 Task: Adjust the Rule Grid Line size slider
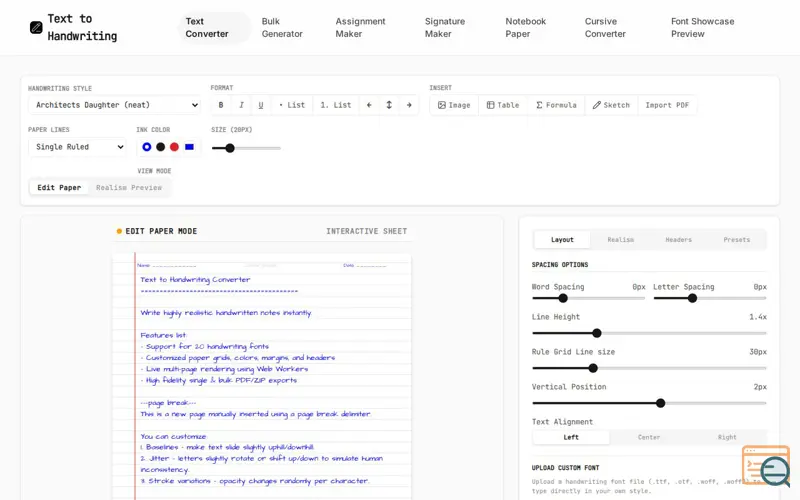tap(649, 368)
